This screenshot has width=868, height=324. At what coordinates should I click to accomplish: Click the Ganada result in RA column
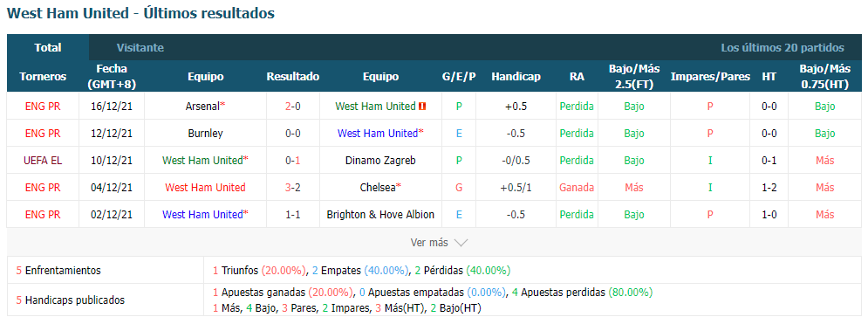[577, 188]
